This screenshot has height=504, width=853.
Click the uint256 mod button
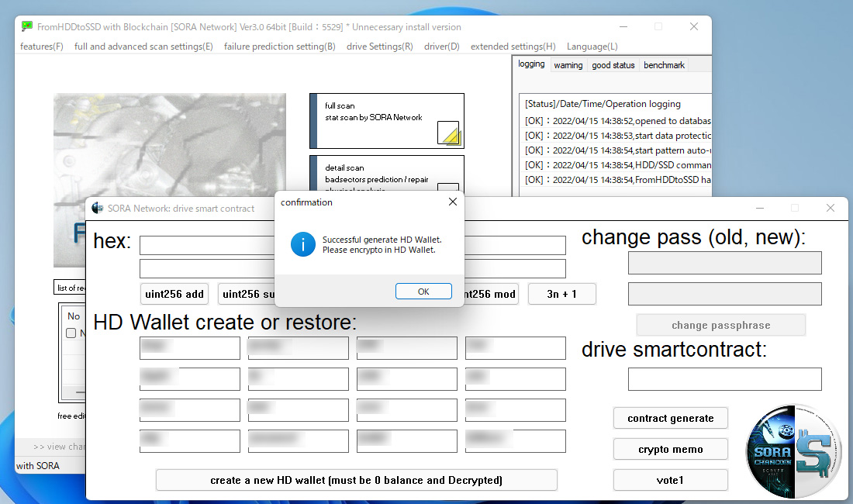click(x=491, y=294)
